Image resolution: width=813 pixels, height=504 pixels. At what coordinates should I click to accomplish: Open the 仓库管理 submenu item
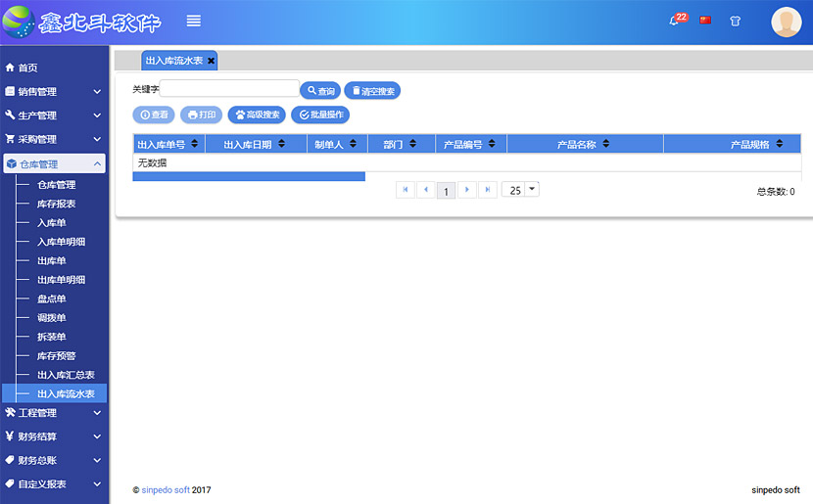(x=56, y=184)
